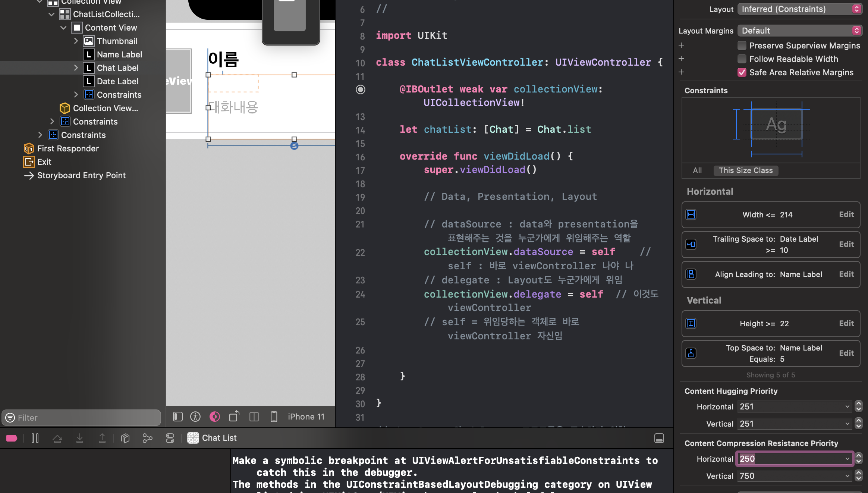This screenshot has height=493, width=868.
Task: Switch constraints filter to All
Action: click(697, 170)
